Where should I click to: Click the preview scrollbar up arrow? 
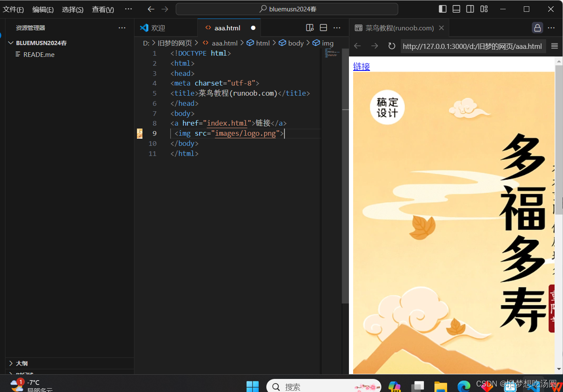coord(559,61)
